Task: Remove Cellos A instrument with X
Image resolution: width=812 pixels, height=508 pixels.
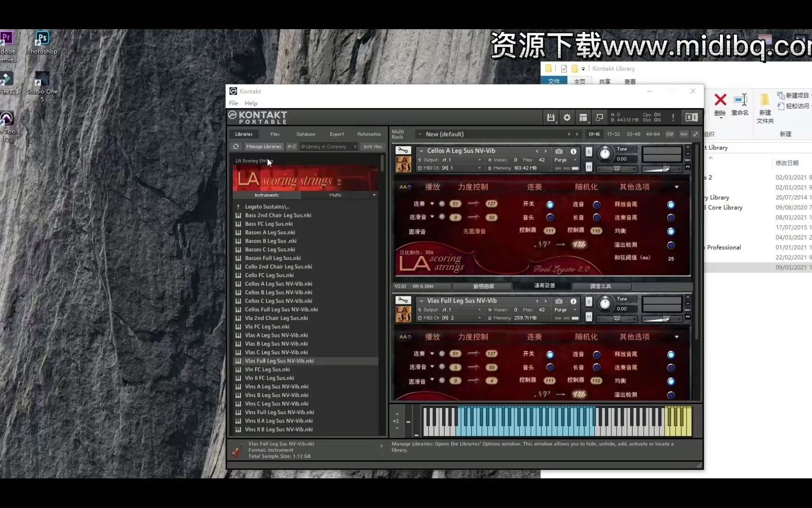Action: point(688,148)
